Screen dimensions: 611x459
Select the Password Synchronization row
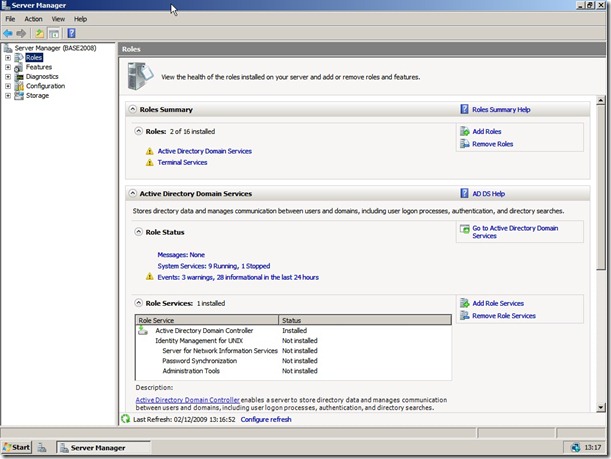point(293,361)
